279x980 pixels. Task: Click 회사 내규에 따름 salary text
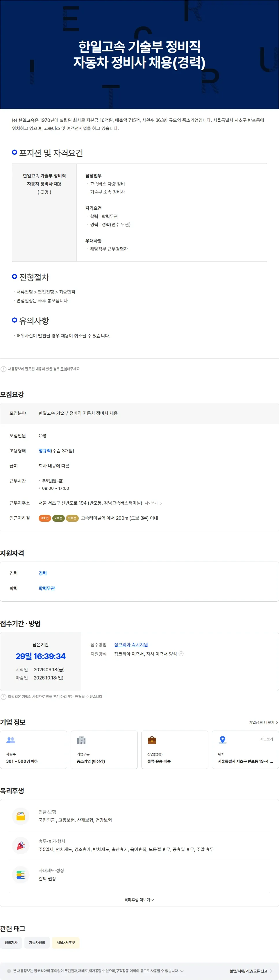pos(54,466)
